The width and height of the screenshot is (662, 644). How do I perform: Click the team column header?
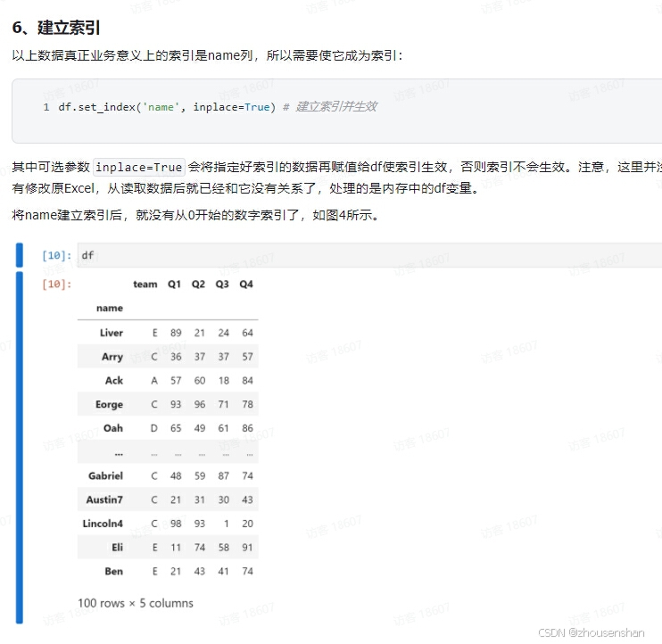(x=145, y=285)
